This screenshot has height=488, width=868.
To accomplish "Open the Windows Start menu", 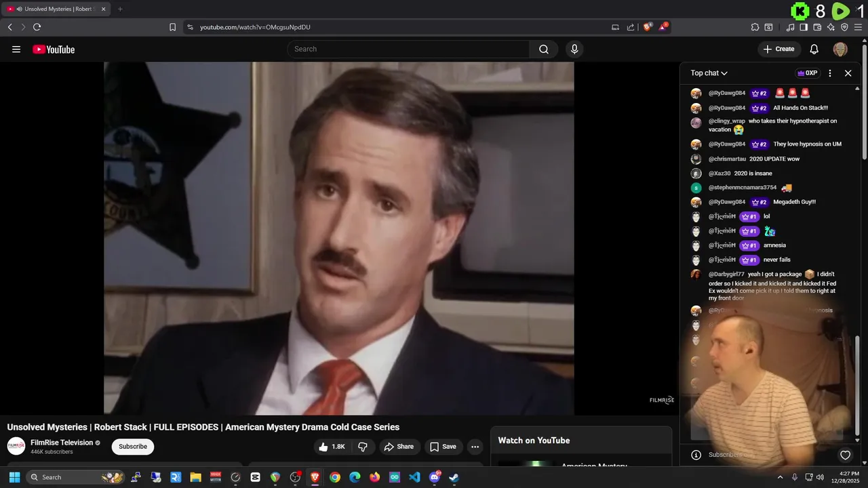I will 14,477.
